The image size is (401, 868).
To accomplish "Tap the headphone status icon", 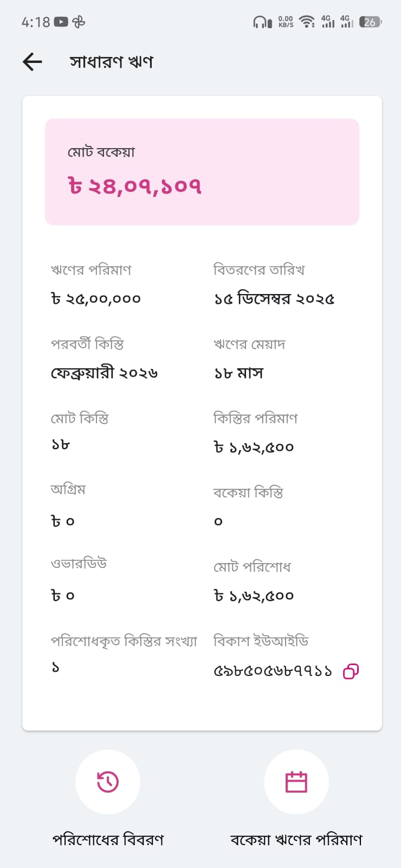I will [x=262, y=22].
